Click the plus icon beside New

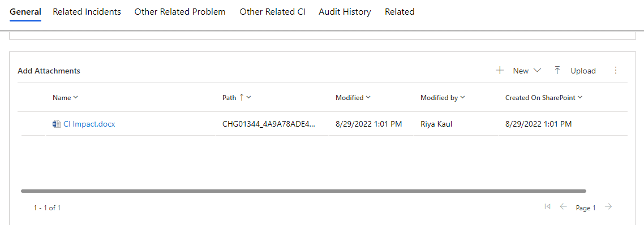click(500, 71)
